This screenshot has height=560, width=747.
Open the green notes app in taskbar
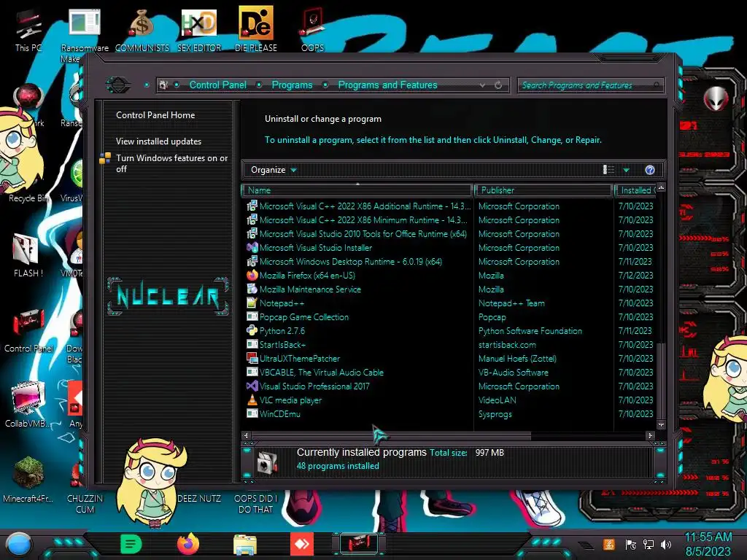click(131, 544)
